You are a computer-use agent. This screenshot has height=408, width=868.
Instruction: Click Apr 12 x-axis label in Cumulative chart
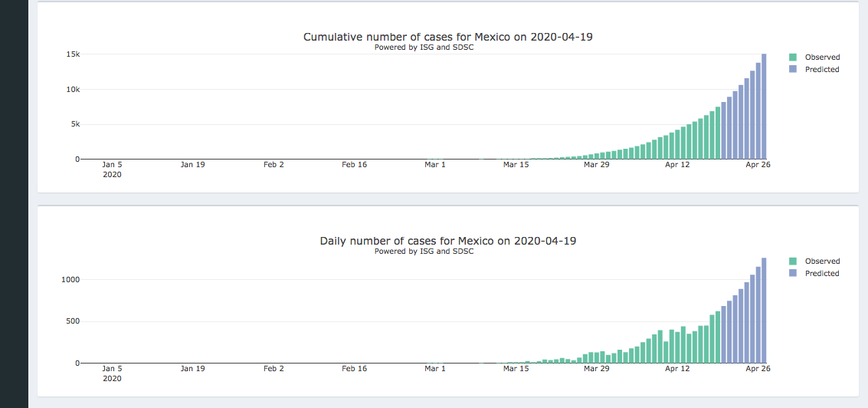(x=677, y=164)
